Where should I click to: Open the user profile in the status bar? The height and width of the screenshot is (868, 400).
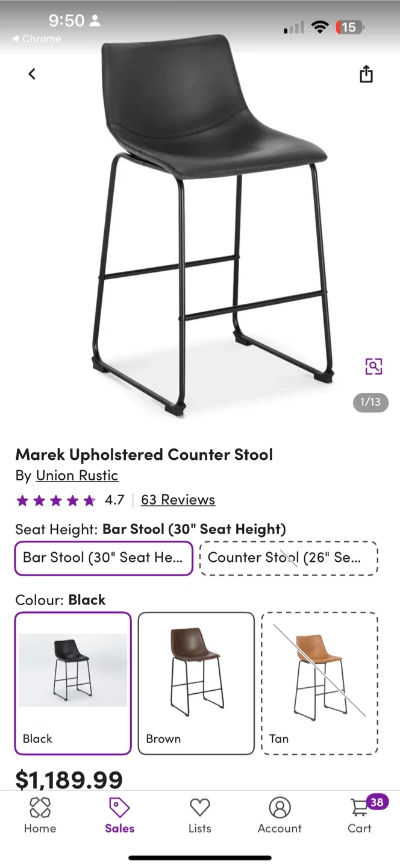tap(95, 20)
